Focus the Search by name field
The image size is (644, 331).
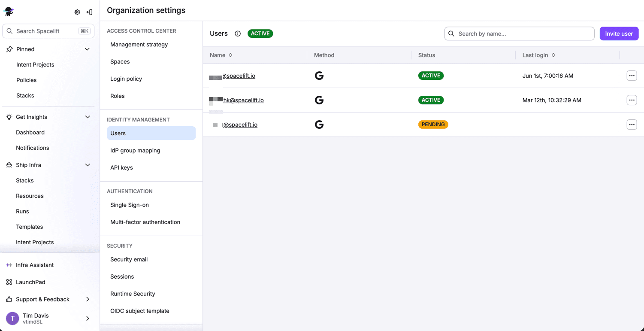click(x=519, y=33)
